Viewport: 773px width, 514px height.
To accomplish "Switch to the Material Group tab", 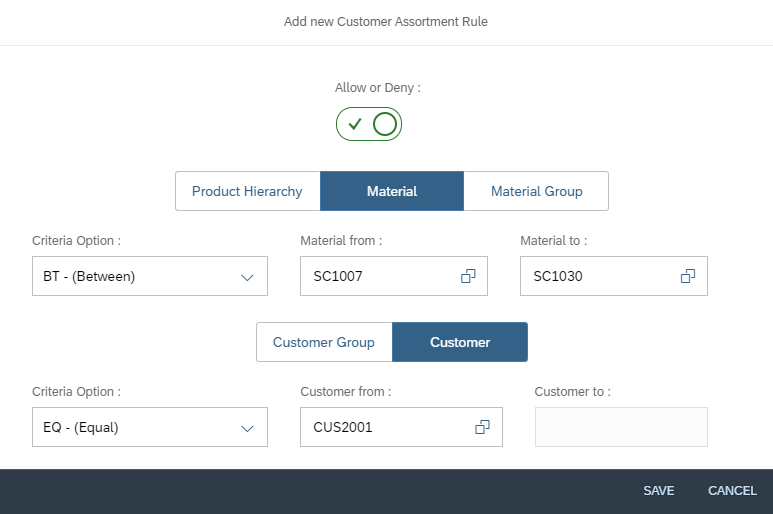I will (x=536, y=191).
